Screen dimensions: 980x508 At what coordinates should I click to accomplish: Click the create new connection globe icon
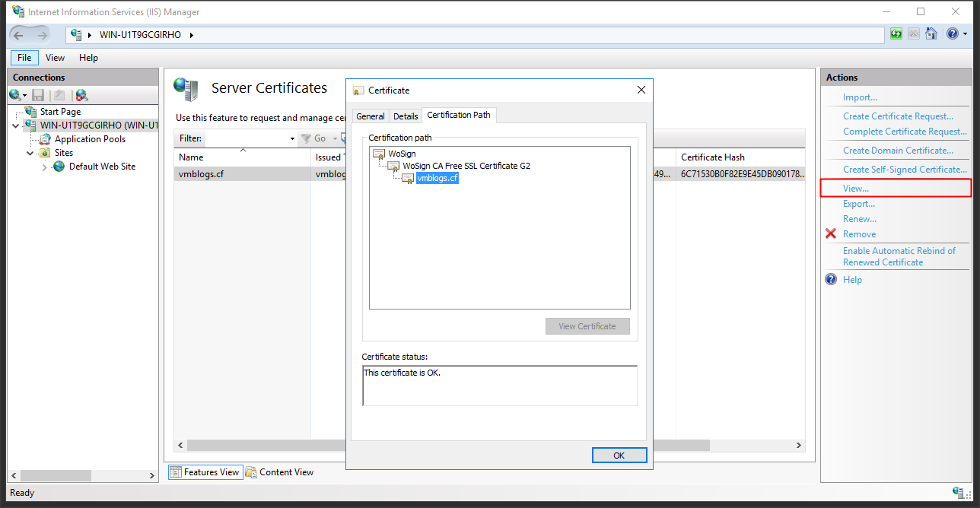[15, 95]
